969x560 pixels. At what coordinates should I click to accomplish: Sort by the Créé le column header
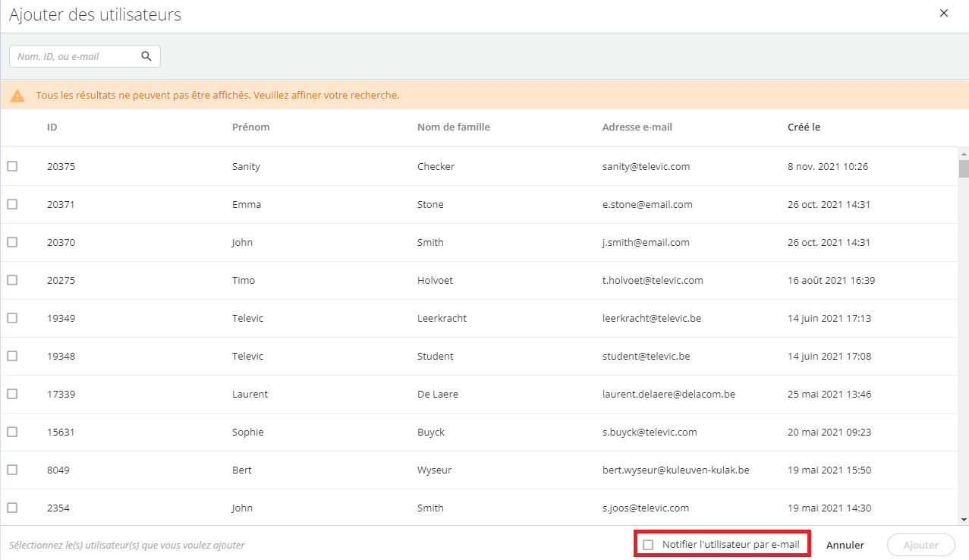804,127
